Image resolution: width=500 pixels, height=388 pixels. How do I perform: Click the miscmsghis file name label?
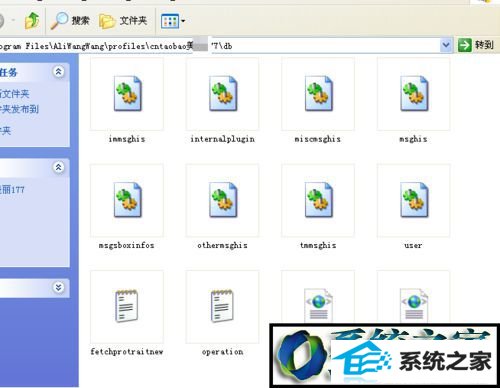tap(318, 139)
